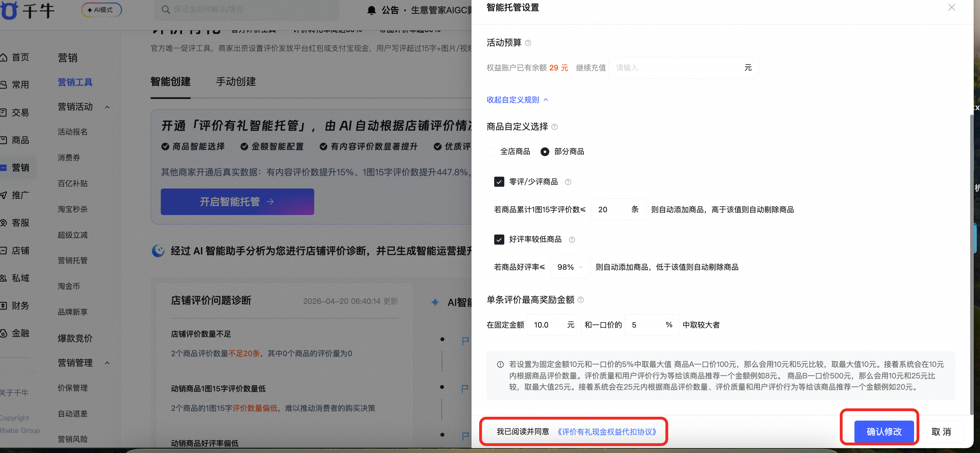
Task: Open 活动报名 menu item
Action: [x=73, y=132]
